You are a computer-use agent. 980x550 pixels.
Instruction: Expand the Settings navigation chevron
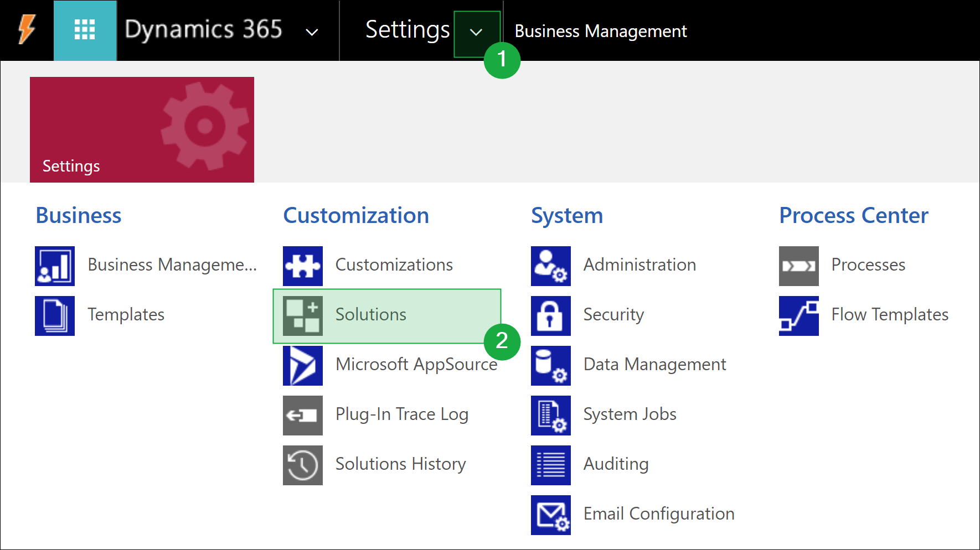pyautogui.click(x=476, y=33)
